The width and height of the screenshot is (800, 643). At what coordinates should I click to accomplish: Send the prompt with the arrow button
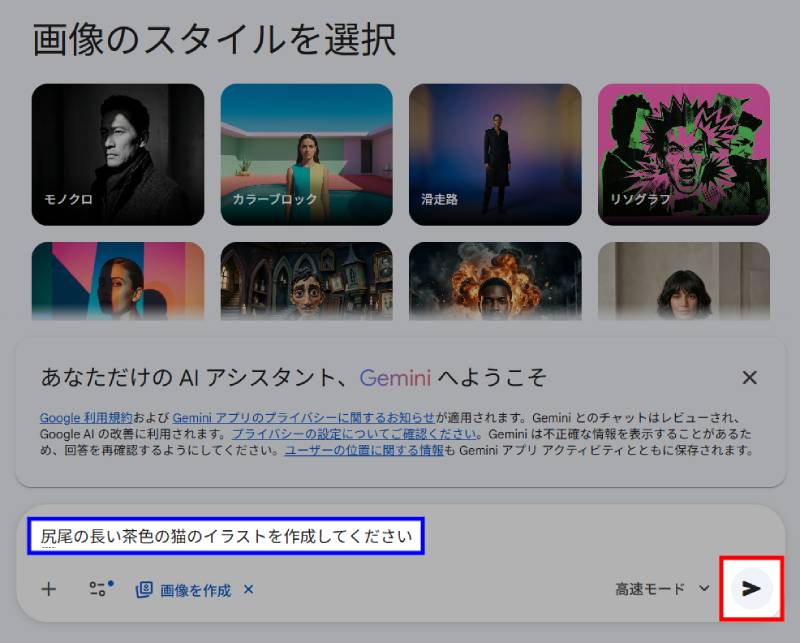(x=751, y=589)
